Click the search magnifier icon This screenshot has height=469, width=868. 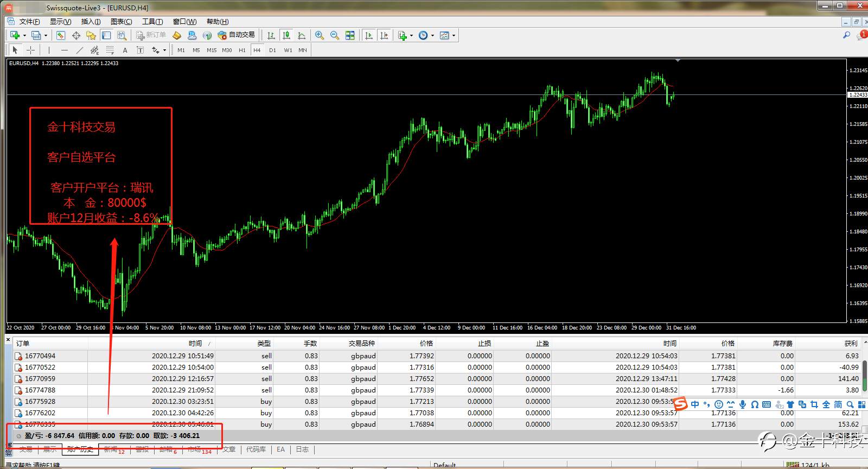(x=846, y=35)
